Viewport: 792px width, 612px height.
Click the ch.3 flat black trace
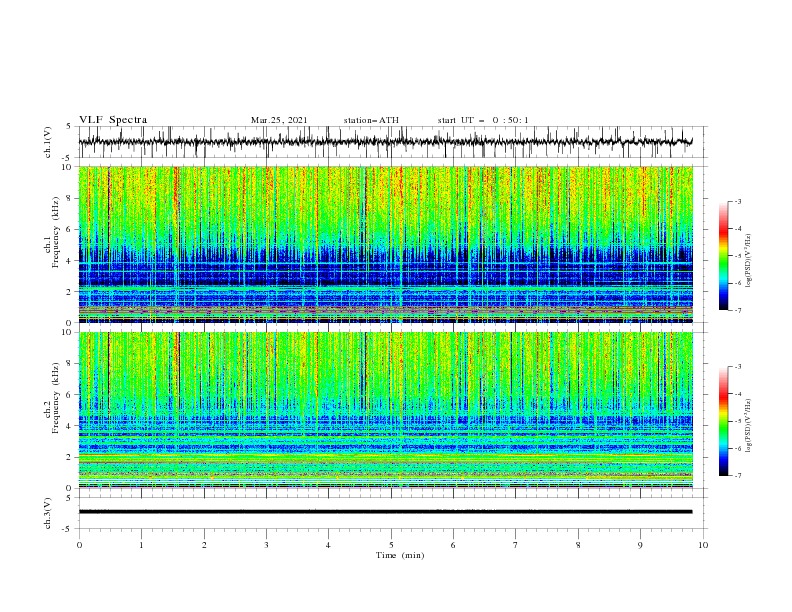[386, 512]
